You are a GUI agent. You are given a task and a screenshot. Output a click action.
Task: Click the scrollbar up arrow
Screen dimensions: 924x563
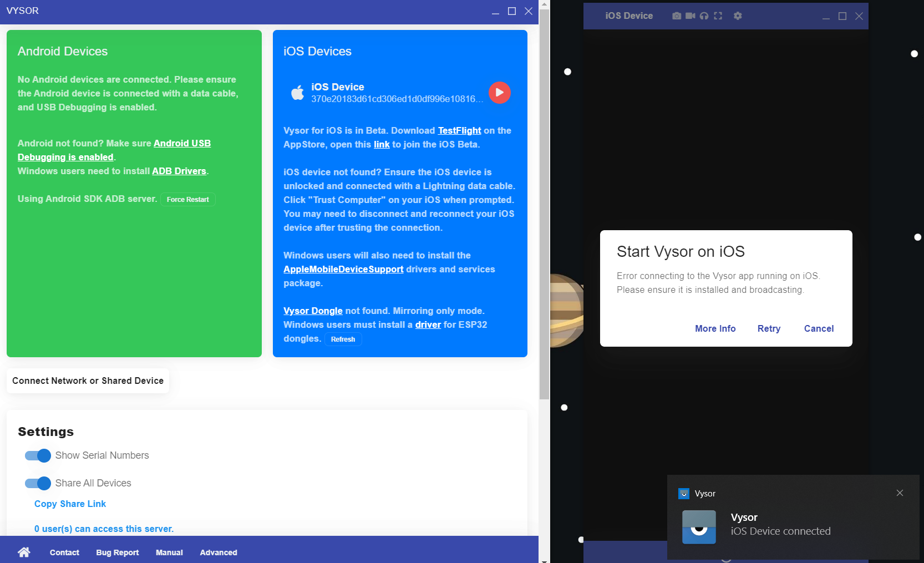pos(544,4)
